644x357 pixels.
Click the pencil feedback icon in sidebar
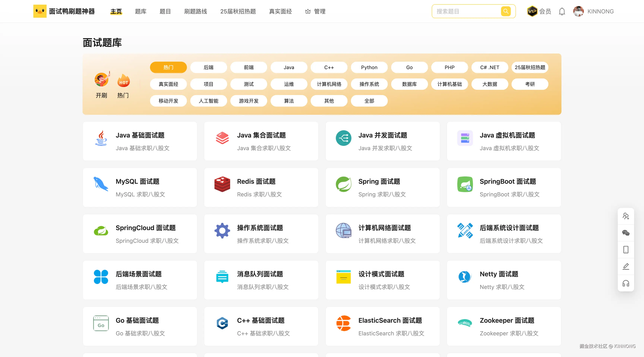point(626,266)
